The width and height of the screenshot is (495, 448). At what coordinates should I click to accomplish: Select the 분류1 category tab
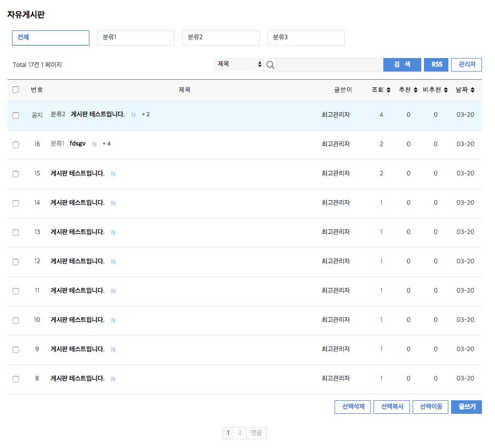(136, 38)
